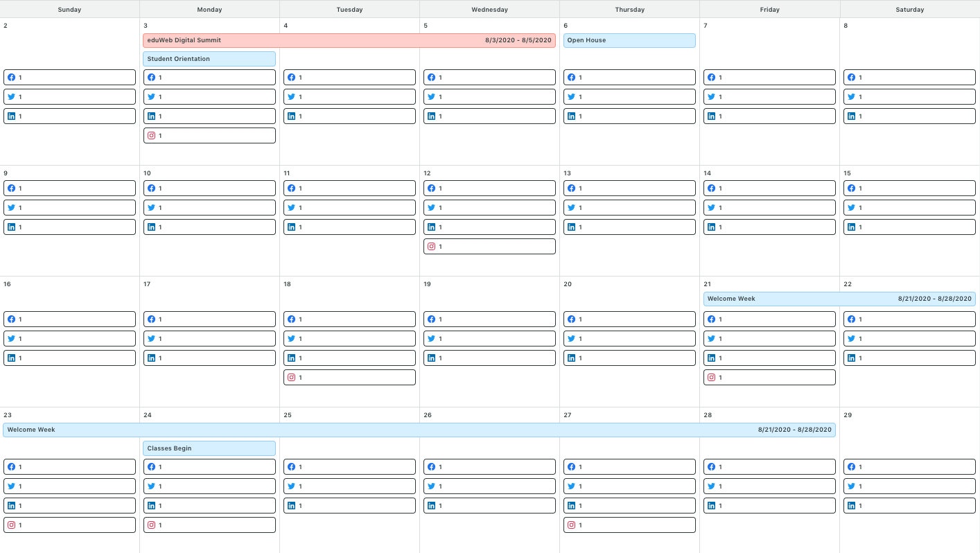
Task: Click the Tuesday column header
Action: point(349,10)
